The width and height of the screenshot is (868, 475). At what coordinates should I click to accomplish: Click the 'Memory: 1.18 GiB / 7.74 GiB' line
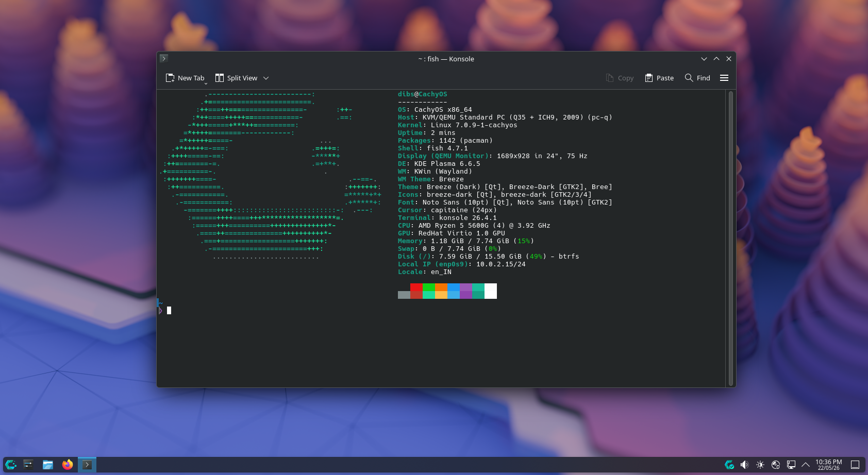pos(466,241)
